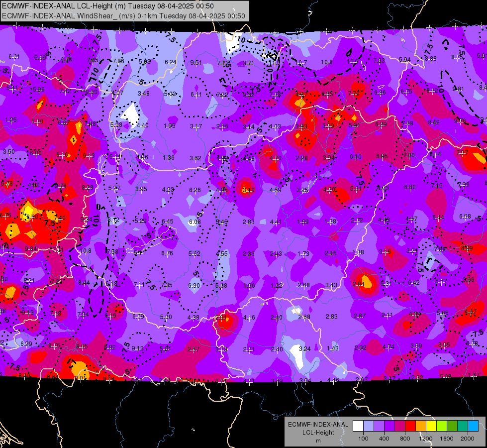
Task: Click the '1600' tick label in the legend
Action: pyautogui.click(x=447, y=439)
